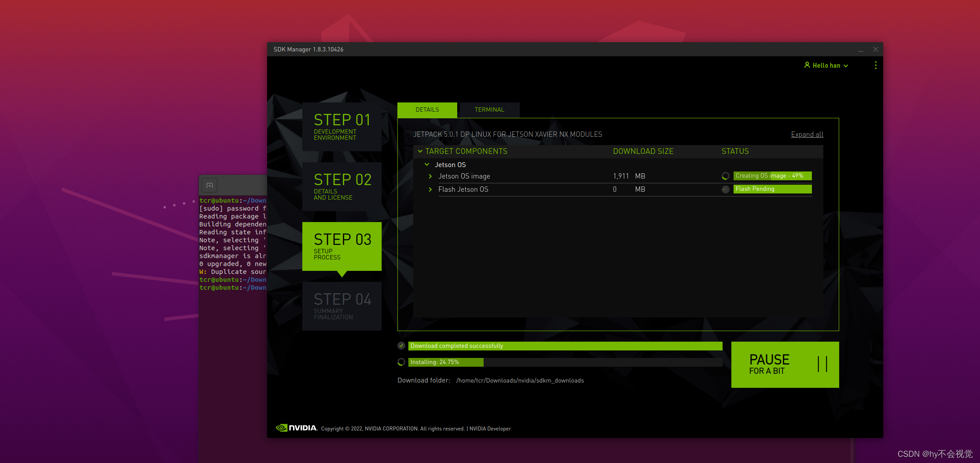
Task: Click the 1,911 MB download size value
Action: [629, 176]
